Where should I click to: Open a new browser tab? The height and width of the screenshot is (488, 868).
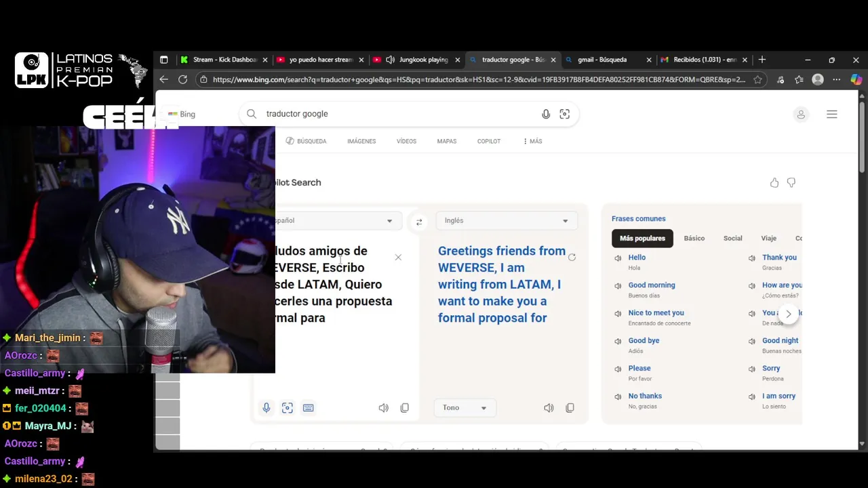tap(762, 60)
